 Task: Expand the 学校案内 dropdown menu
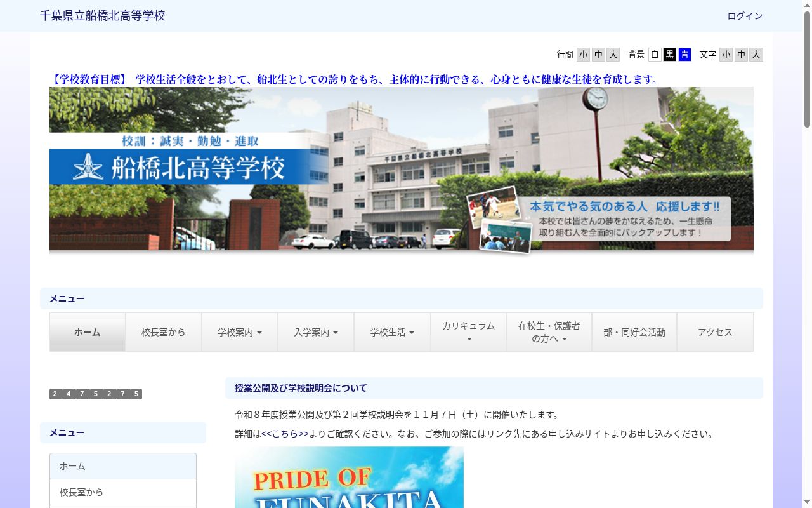[x=240, y=332]
